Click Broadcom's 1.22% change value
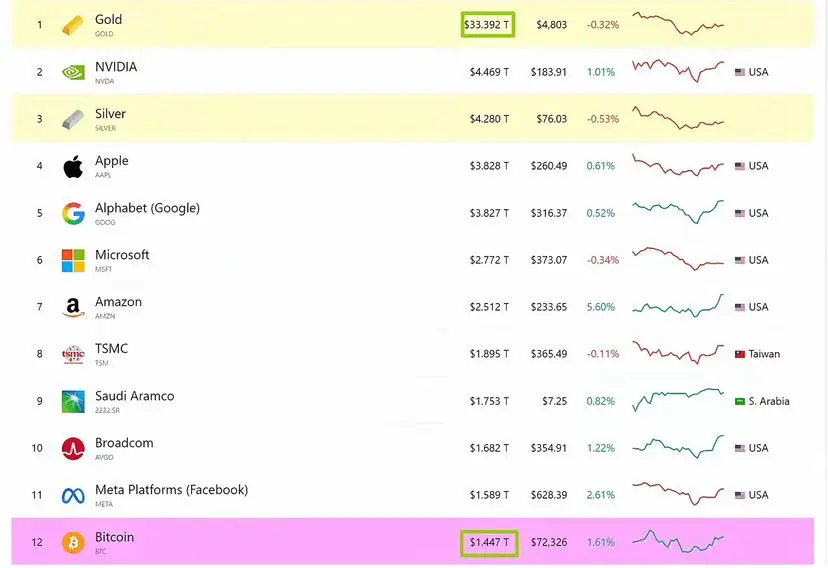 pos(601,448)
